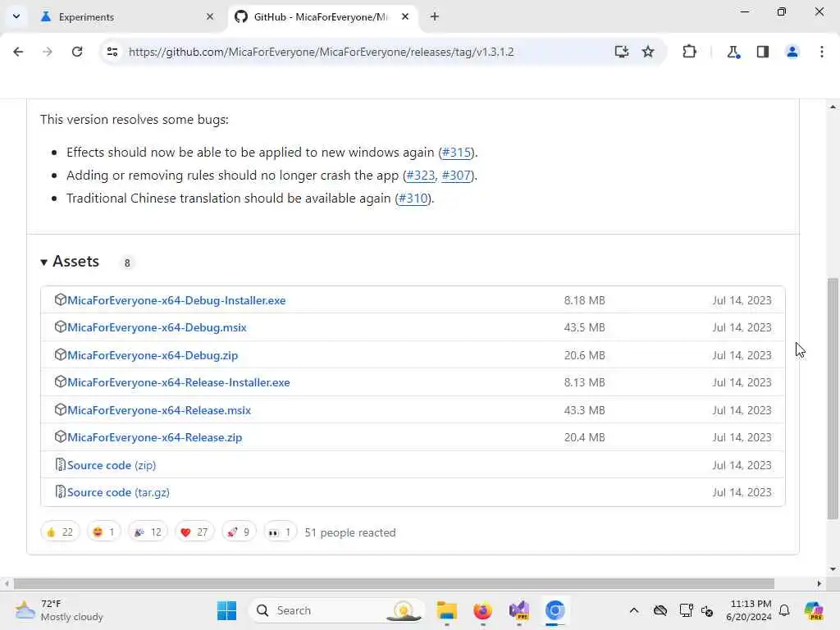840x630 pixels.
Task: Click package icon beside Release.msix
Action: [60, 410]
